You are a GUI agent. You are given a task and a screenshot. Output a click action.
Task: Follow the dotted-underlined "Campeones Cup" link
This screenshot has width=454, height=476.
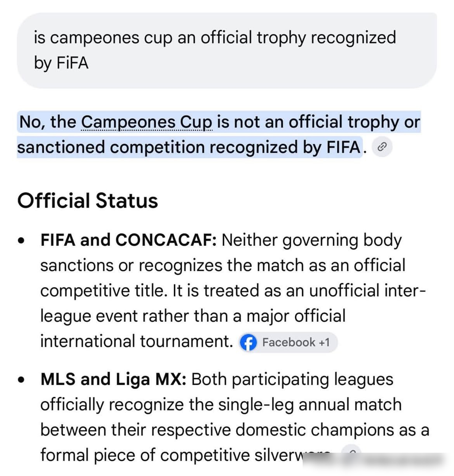click(x=146, y=122)
